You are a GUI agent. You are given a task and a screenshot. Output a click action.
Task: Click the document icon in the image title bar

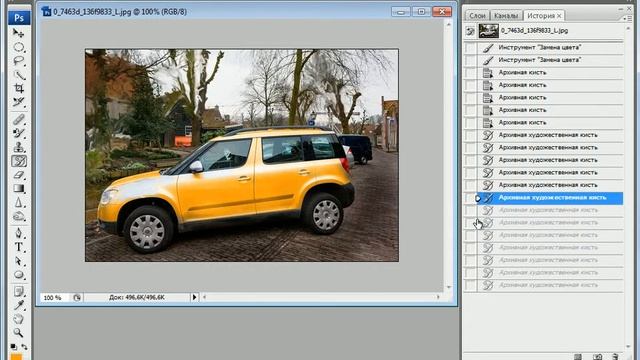pyautogui.click(x=46, y=11)
